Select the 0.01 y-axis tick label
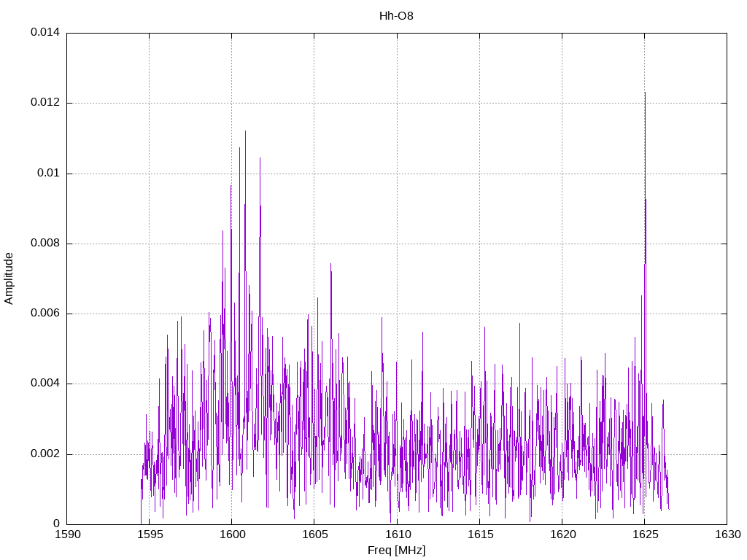The image size is (747, 560). (49, 174)
